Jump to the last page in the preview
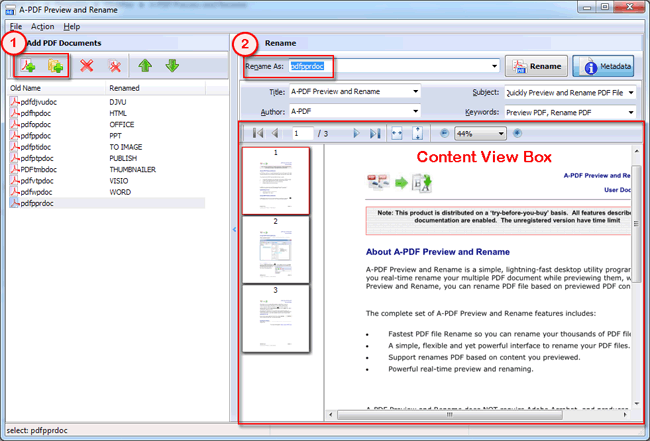 click(375, 133)
